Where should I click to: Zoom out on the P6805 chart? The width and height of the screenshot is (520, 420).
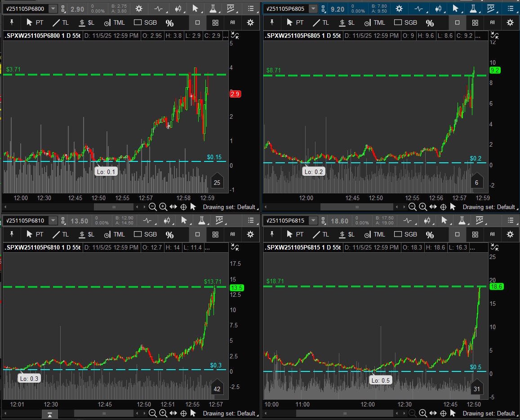pos(413,207)
